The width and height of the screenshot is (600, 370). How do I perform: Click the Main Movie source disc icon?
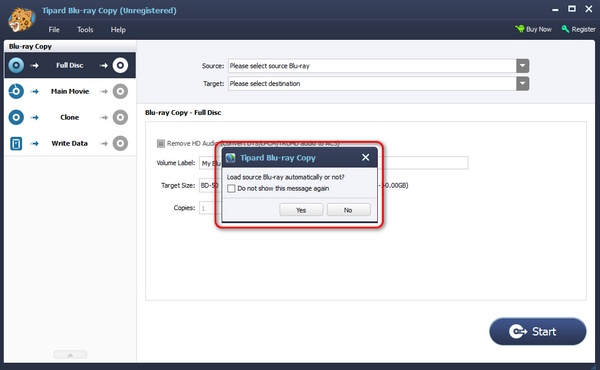point(16,91)
